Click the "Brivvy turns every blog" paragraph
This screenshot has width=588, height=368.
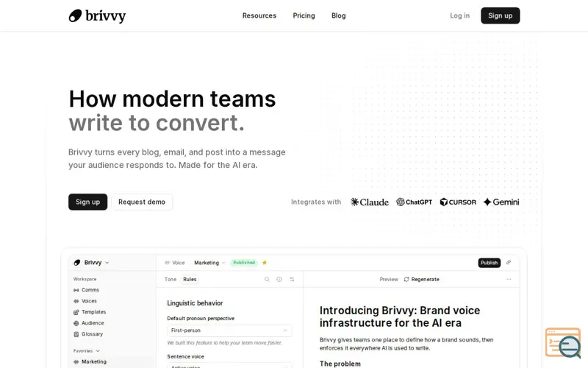(x=176, y=158)
